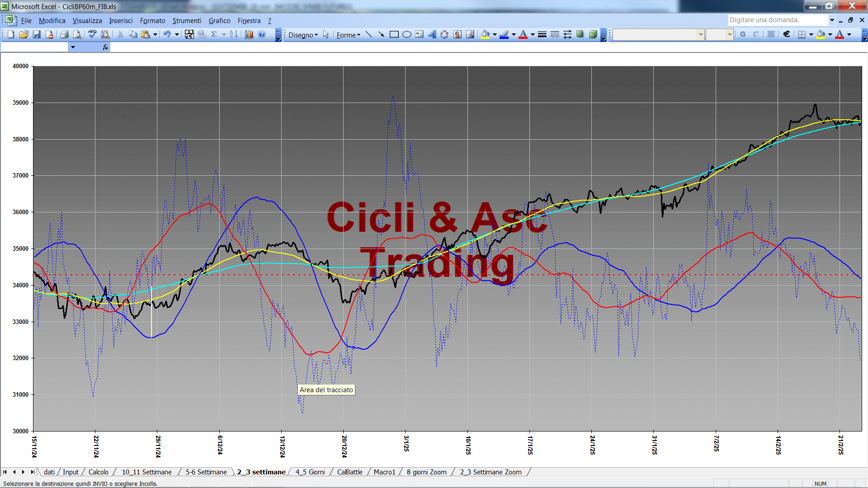Switch to the 5-6 Settimane sheet
The image size is (868, 488).
click(x=206, y=472)
